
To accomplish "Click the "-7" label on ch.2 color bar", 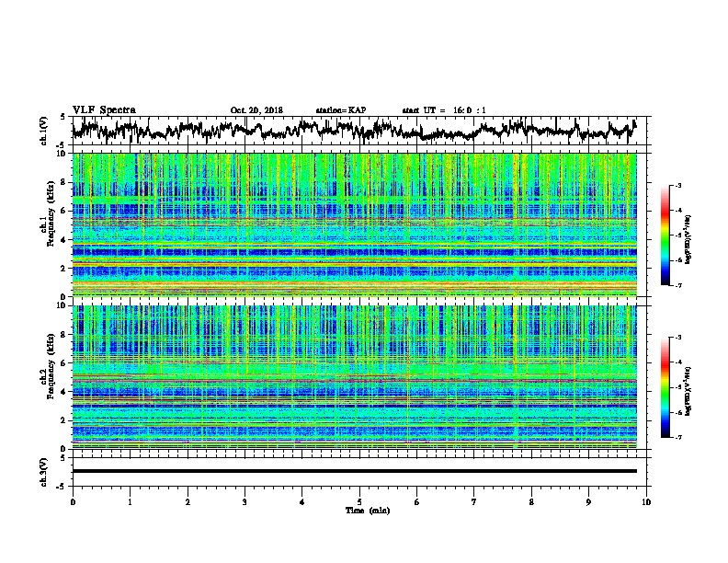I will click(678, 437).
